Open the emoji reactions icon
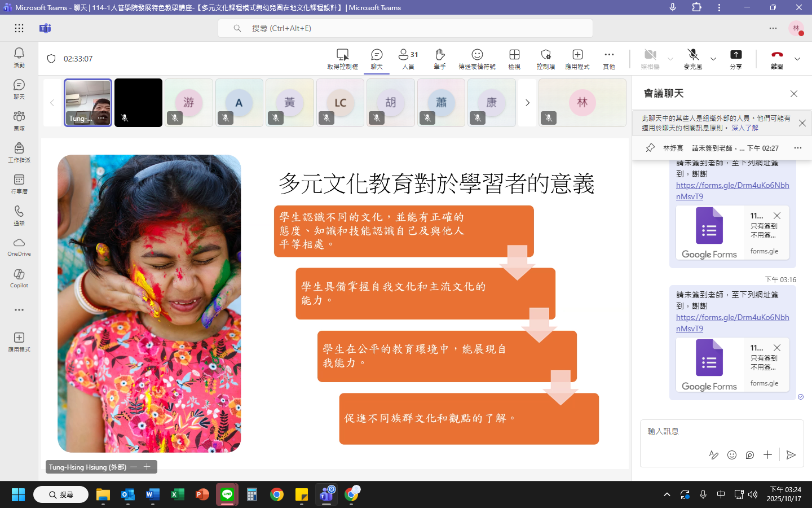 (477, 58)
